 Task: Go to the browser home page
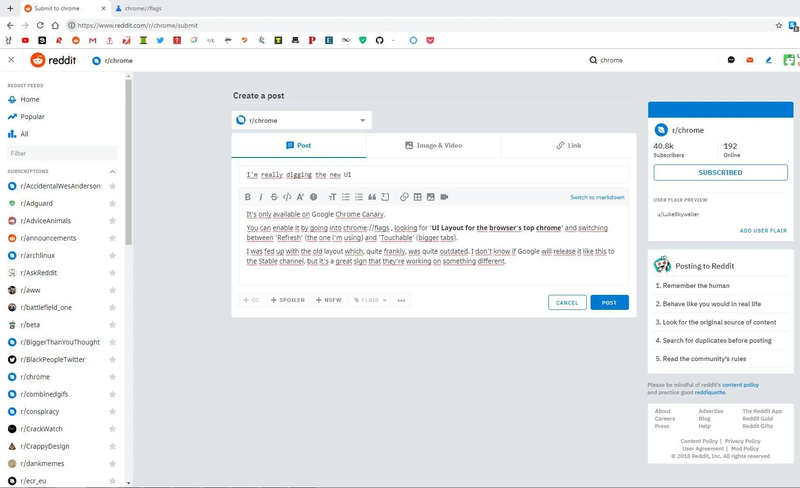[55, 25]
